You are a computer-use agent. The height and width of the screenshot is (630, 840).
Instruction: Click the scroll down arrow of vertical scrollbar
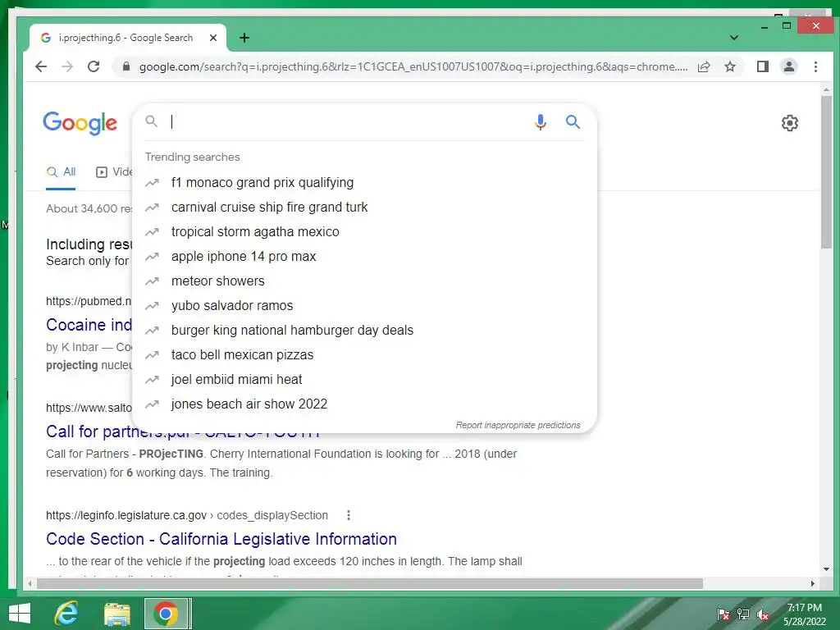(826, 569)
